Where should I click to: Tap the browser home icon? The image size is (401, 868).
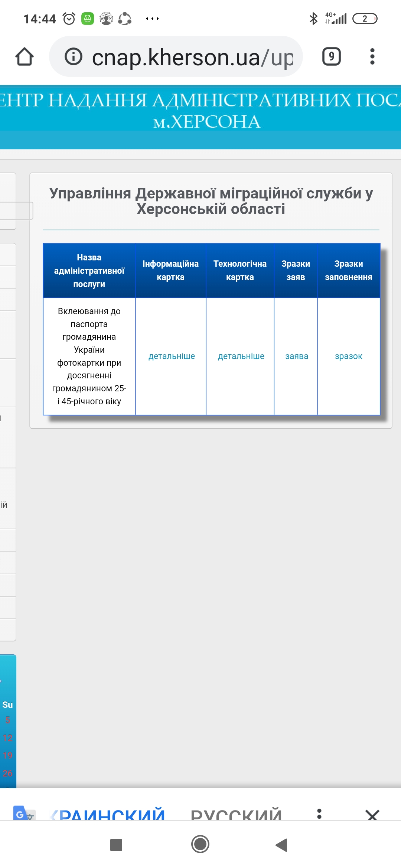[x=25, y=57]
